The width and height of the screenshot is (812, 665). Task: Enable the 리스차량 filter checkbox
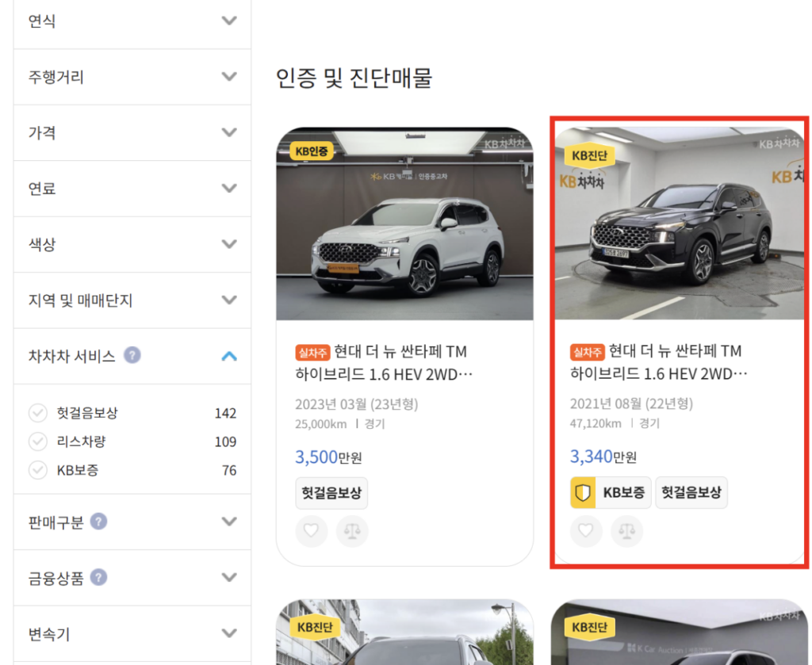(x=38, y=441)
